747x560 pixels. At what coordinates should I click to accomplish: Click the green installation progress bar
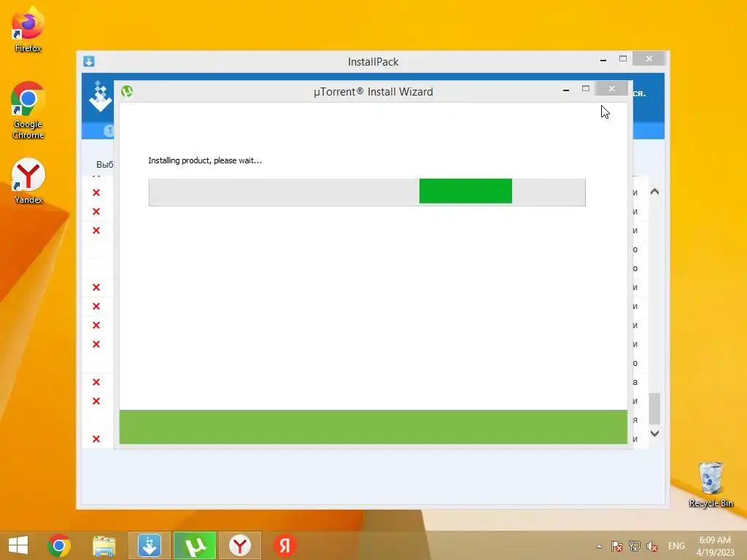[x=367, y=192]
